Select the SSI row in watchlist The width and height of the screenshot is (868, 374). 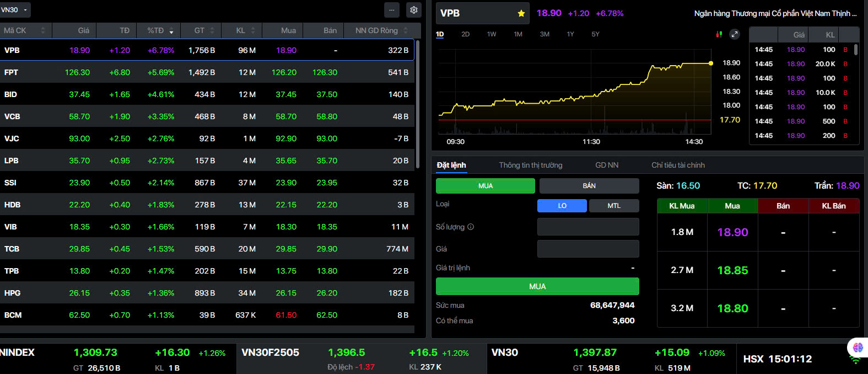tap(207, 182)
